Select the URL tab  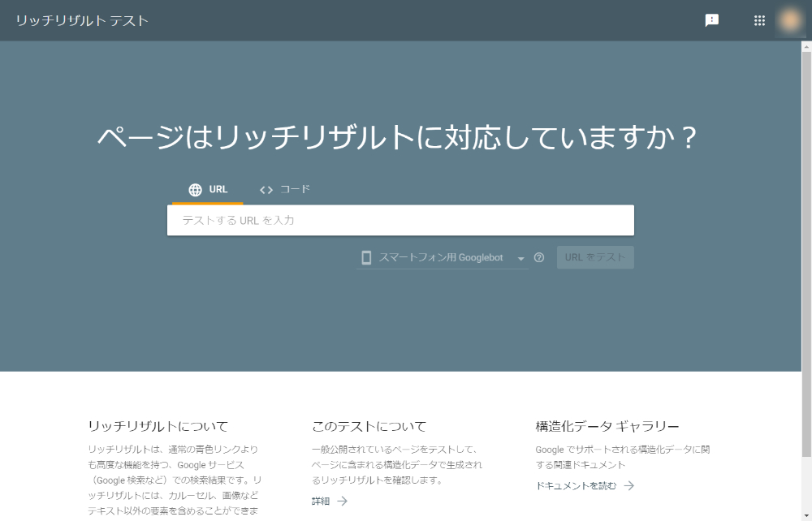point(208,190)
